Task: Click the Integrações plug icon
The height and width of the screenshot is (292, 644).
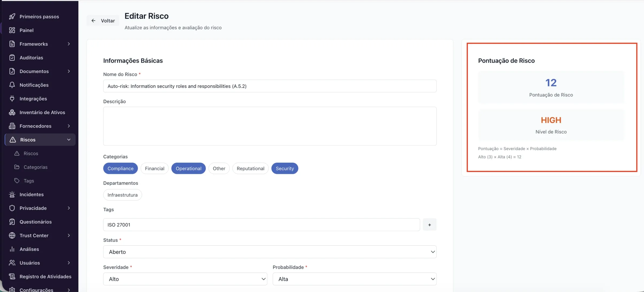Action: [12, 99]
